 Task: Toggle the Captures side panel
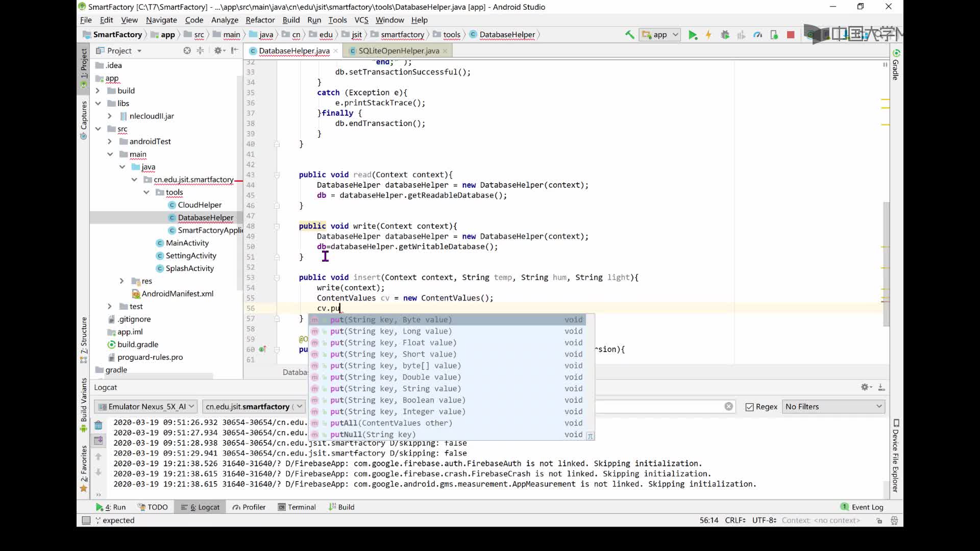pos(84,120)
